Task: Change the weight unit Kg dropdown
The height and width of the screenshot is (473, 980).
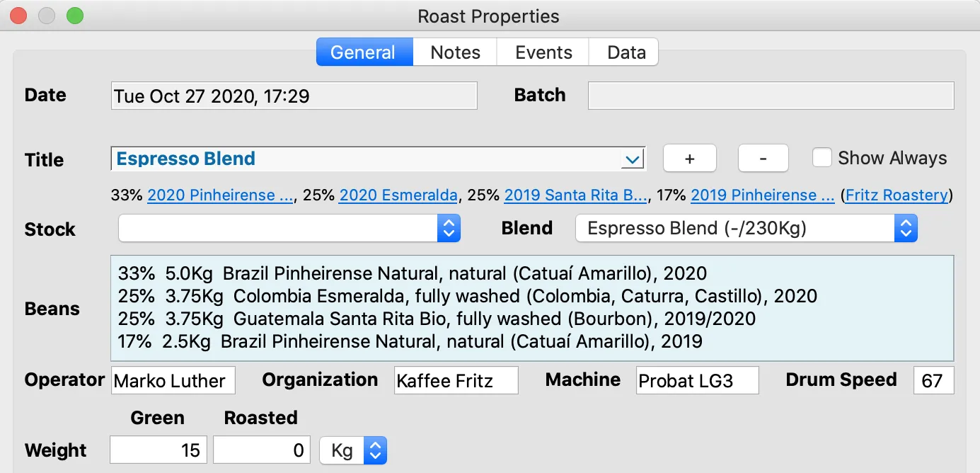Action: pyautogui.click(x=352, y=450)
